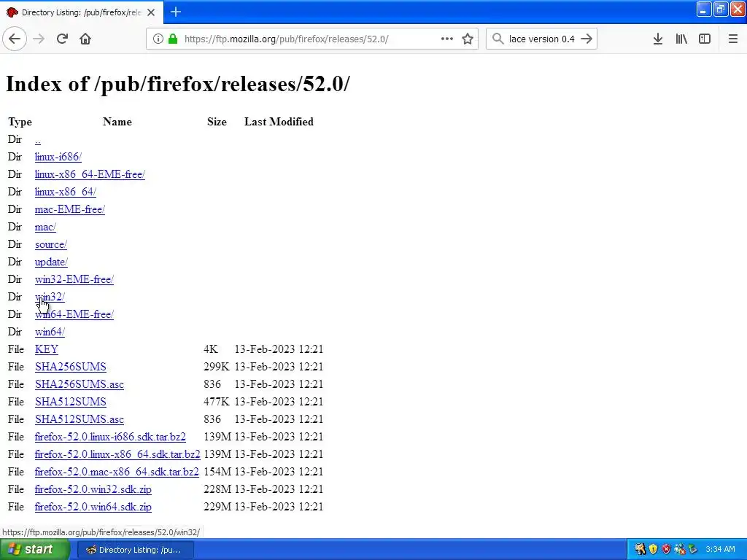Image resolution: width=747 pixels, height=560 pixels.
Task: Submit search with the arrow button
Action: coord(587,39)
